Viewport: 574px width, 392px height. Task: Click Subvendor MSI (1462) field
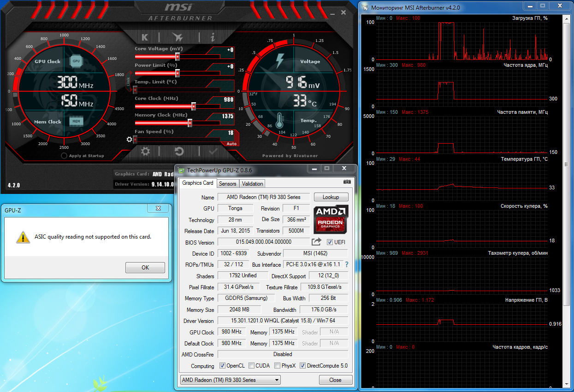[x=315, y=253]
